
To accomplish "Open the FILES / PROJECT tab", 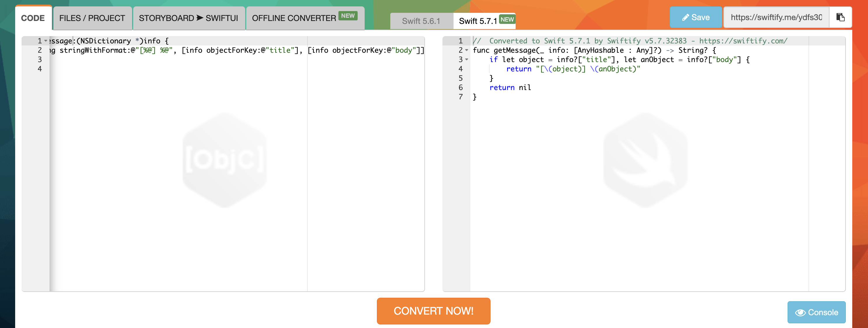I will pyautogui.click(x=92, y=18).
